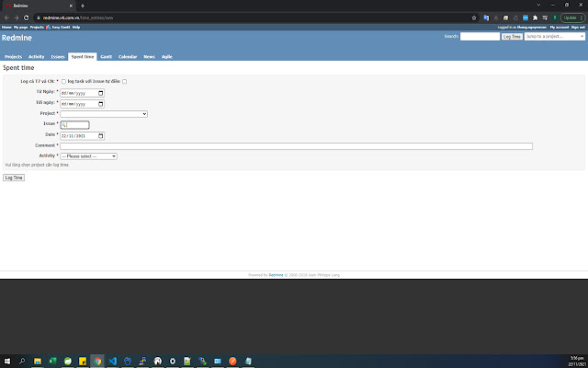The image size is (588, 368).
Task: Reload the Redmine page
Action: 27,17
